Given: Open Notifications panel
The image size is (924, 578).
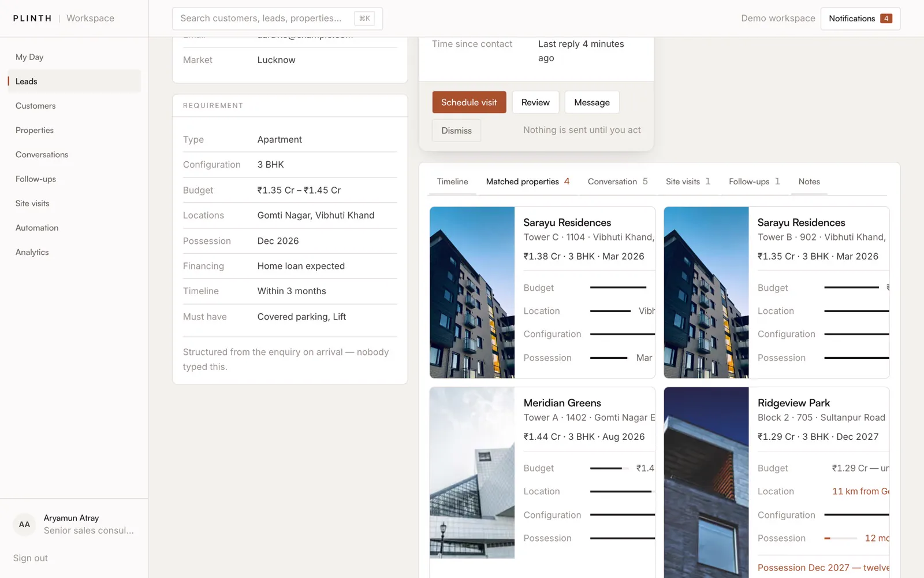Looking at the screenshot, I should click(860, 18).
